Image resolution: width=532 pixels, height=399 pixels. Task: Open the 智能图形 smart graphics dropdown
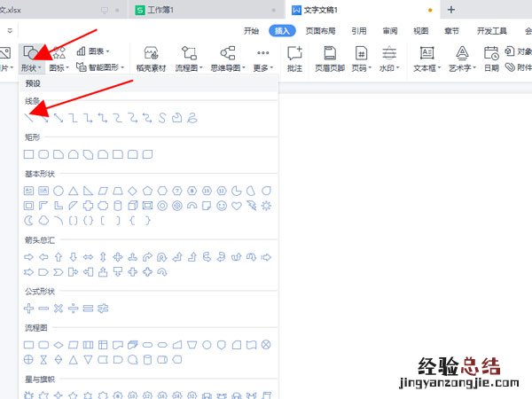(99, 67)
